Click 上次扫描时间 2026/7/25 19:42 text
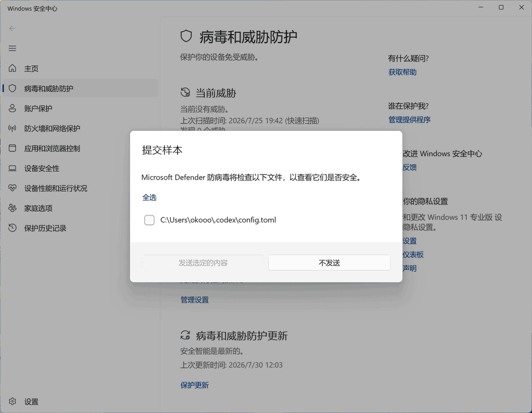The height and width of the screenshot is (413, 532). (x=250, y=121)
